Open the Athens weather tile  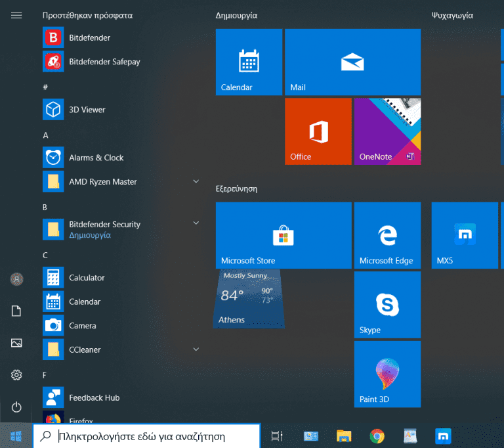[x=249, y=299]
